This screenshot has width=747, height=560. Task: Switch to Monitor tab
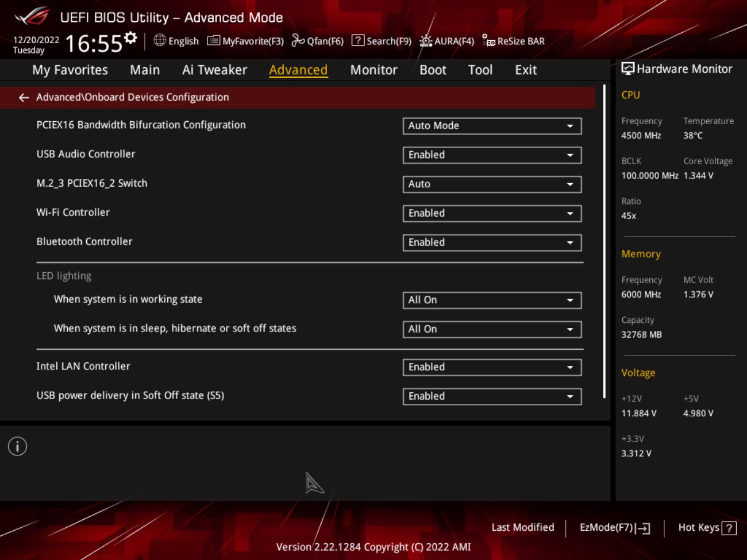tap(373, 70)
